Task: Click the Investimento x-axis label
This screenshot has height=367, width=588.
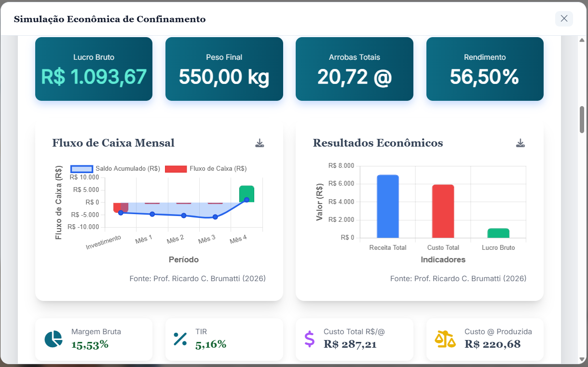Action: 103,242
